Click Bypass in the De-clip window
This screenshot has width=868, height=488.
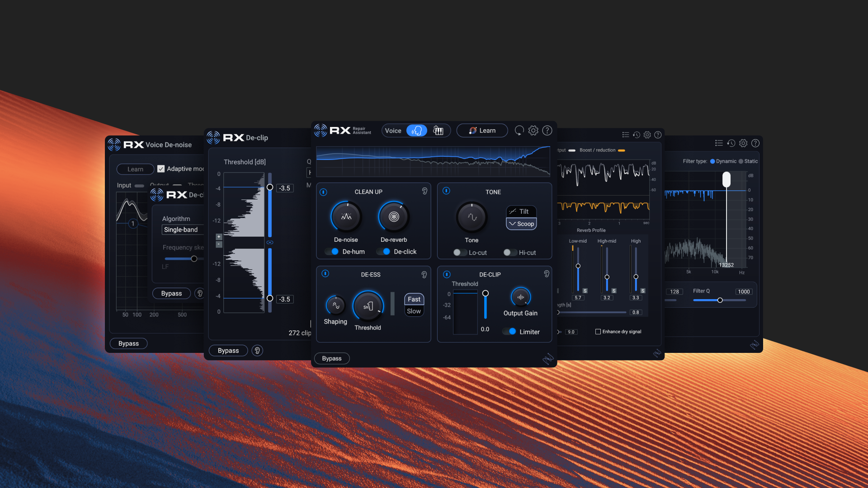(228, 351)
